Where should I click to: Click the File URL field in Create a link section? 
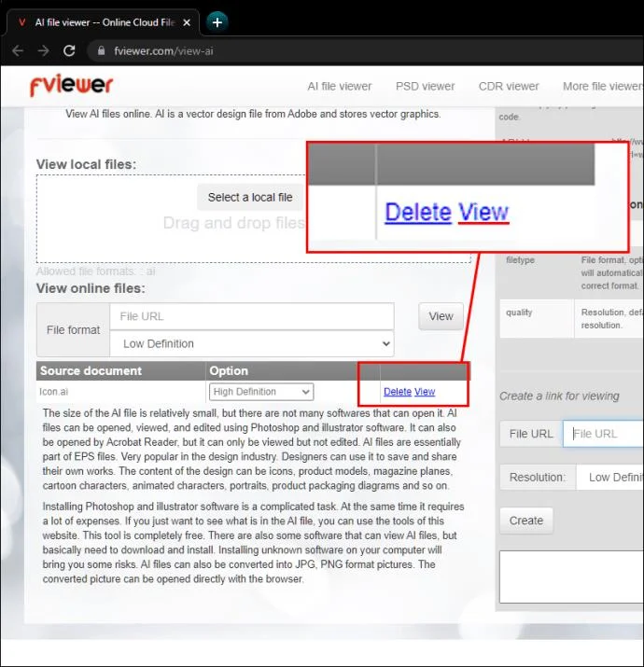click(603, 434)
